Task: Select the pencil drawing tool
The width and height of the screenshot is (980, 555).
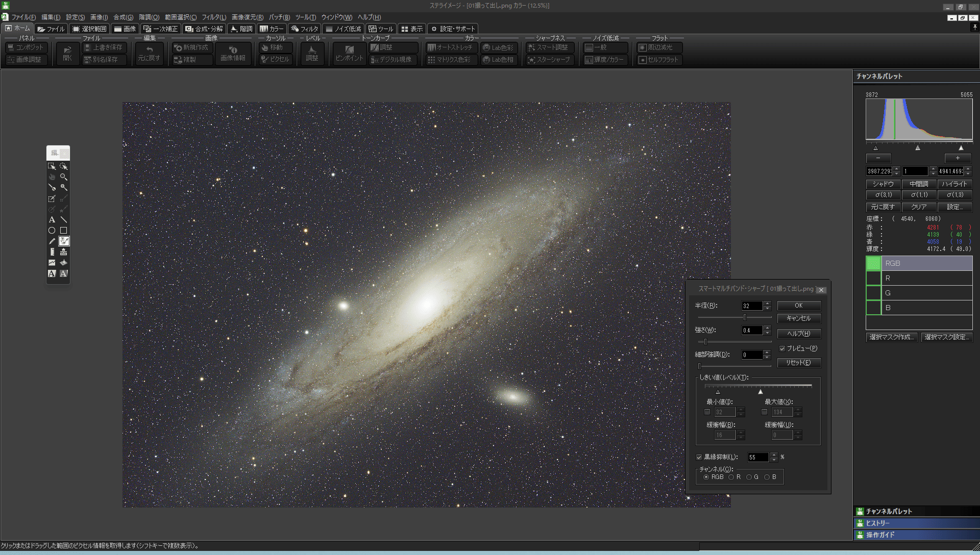Action: tap(52, 241)
